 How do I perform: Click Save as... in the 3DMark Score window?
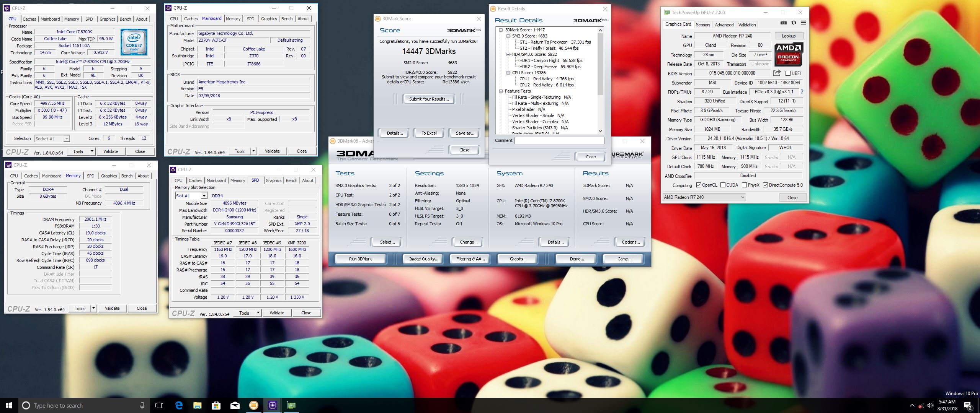point(465,133)
